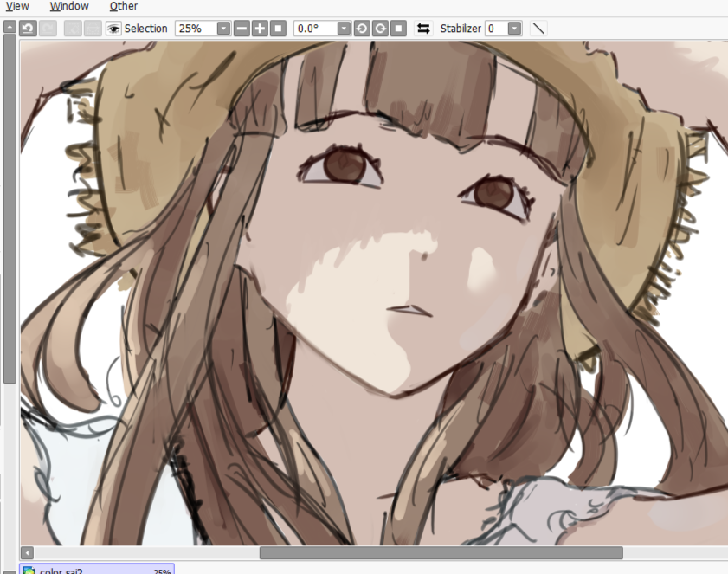Click the greyed-out deselect icon

(x=73, y=29)
